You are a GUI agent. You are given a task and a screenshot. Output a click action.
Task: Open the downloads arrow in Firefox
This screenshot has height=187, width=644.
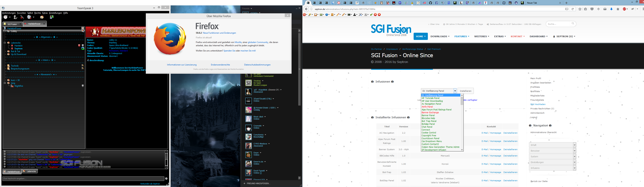(611, 9)
